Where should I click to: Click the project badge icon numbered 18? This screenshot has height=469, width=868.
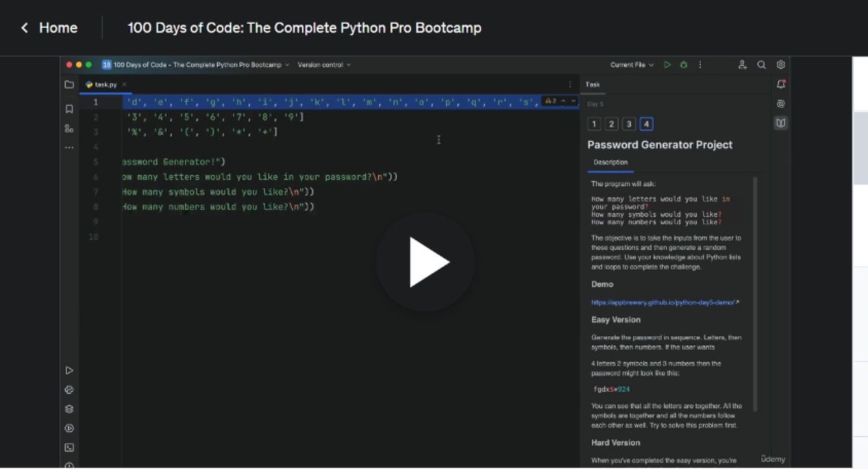pos(107,65)
